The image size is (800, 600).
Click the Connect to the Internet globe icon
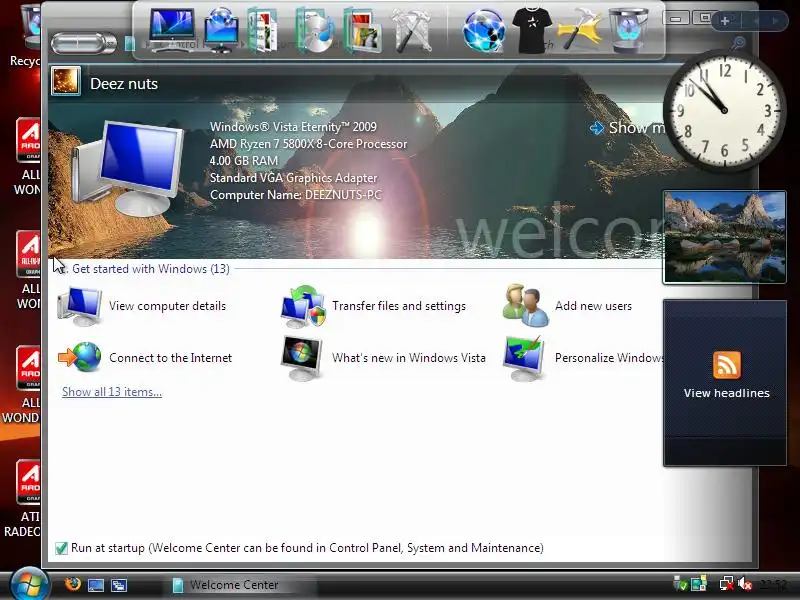tap(80, 357)
